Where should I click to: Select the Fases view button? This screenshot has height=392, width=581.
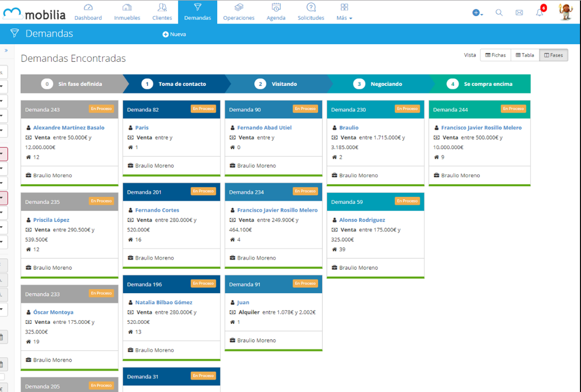(x=553, y=55)
